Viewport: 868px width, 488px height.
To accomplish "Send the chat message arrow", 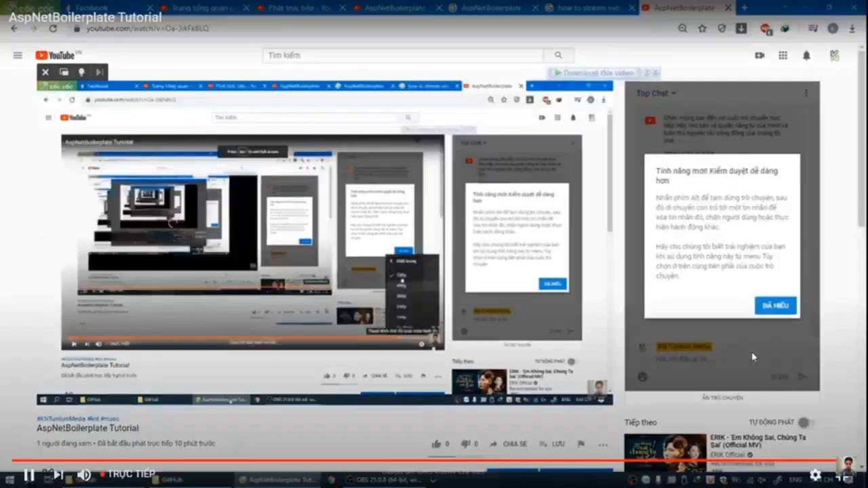I will [803, 377].
